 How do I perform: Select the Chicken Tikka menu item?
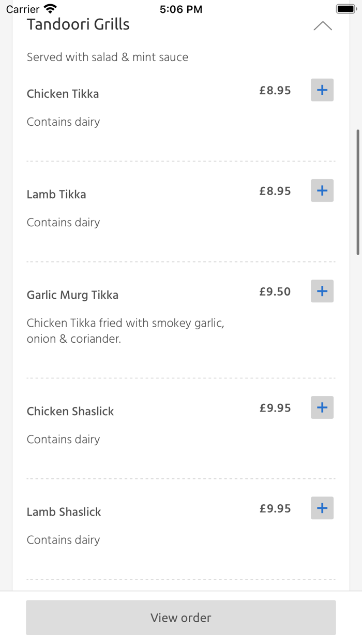pos(63,94)
